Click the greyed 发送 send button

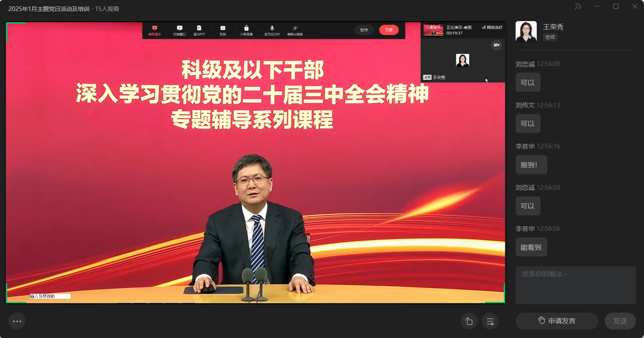pos(620,321)
